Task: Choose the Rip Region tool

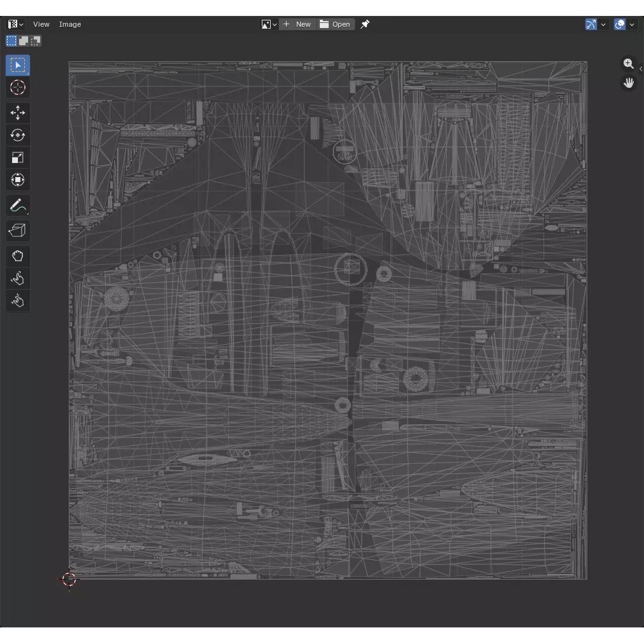Action: point(18,231)
